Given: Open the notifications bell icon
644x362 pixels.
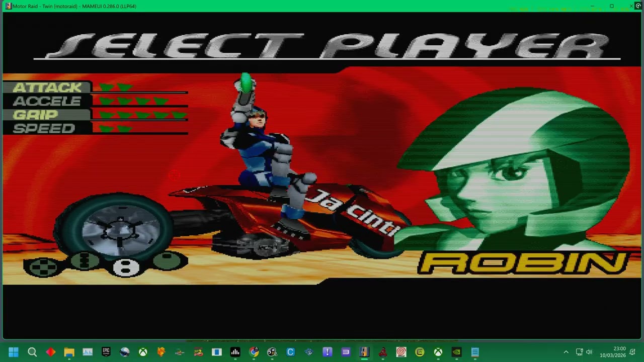Looking at the screenshot, I should [632, 352].
